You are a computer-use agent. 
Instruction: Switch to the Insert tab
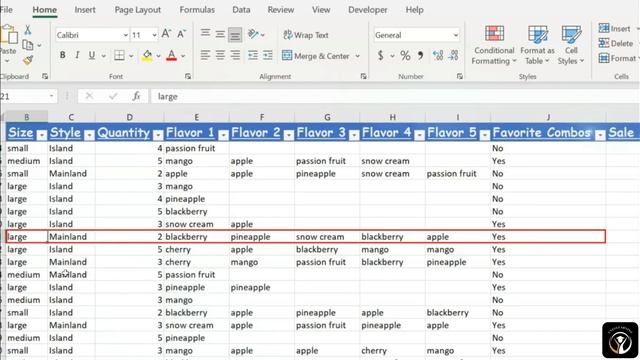point(85,10)
